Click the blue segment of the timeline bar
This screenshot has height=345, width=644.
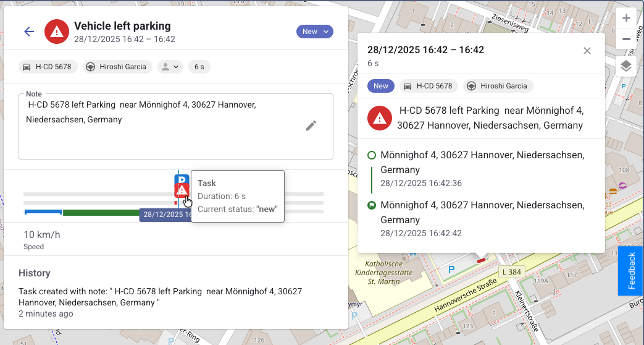43,212
